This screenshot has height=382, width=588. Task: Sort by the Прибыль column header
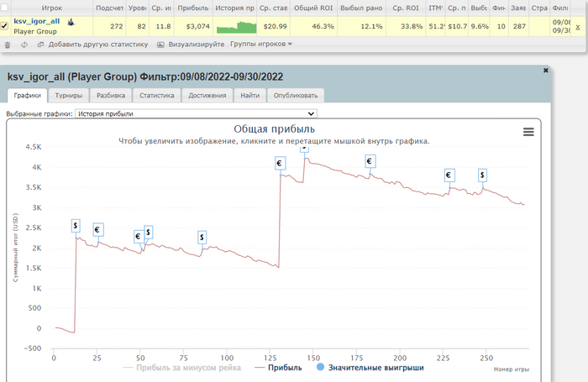(x=193, y=8)
